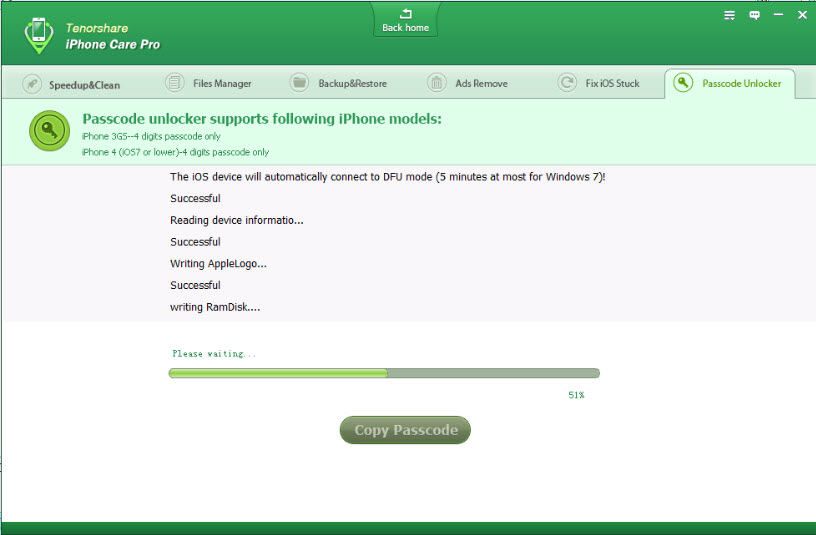Viewport: 816px width, 535px height.
Task: Click the Files Manager document icon
Action: [x=175, y=83]
